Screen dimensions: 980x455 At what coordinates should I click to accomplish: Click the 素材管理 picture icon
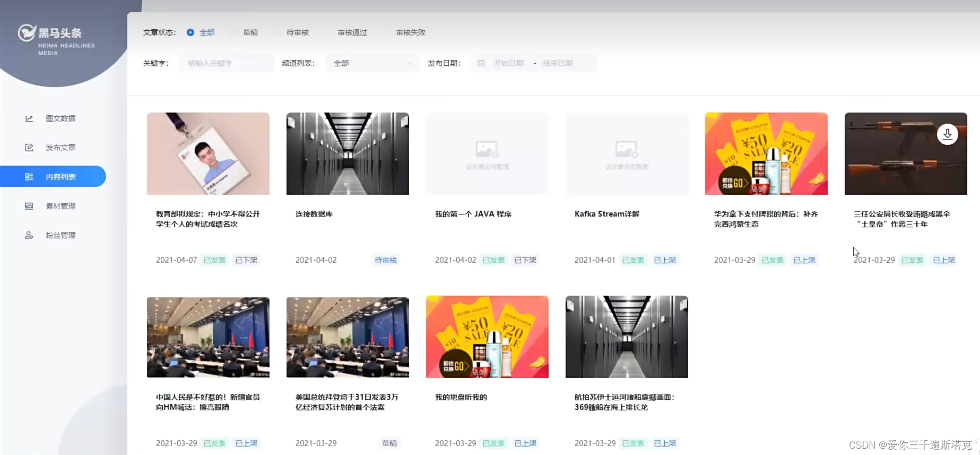click(29, 206)
